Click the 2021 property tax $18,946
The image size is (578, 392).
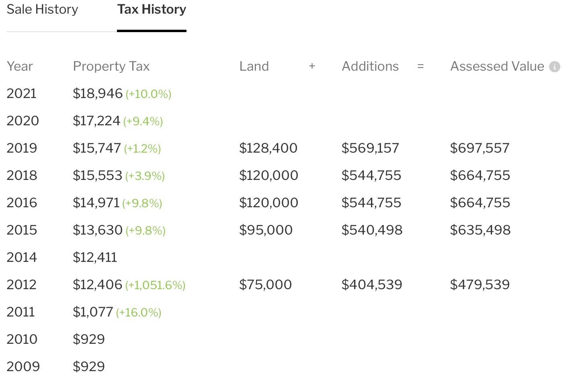(98, 94)
